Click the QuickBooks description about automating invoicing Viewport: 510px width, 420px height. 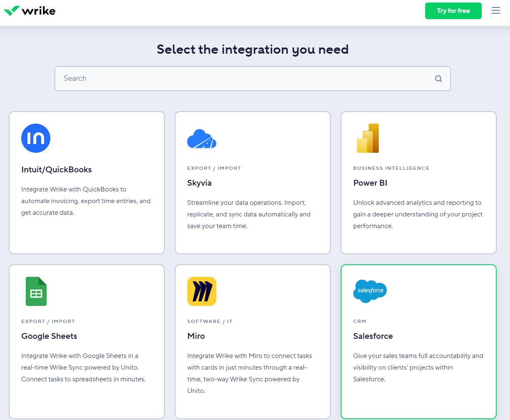tap(86, 201)
